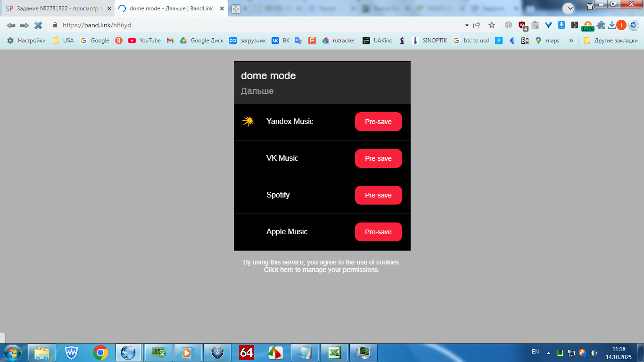644x362 pixels.
Task: Click the "Yandex Music" row label
Action: click(289, 122)
